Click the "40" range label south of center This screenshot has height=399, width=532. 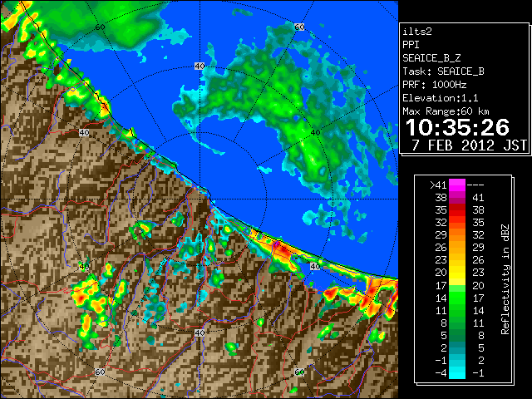pyautogui.click(x=199, y=332)
